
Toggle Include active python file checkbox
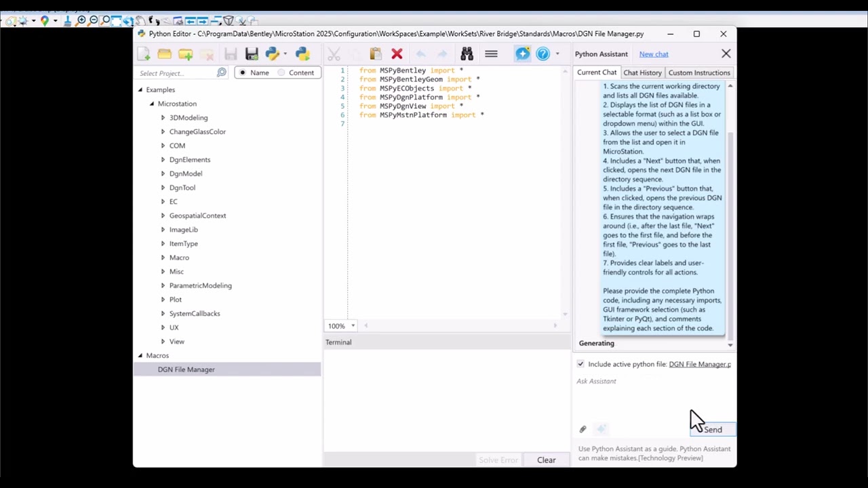580,364
